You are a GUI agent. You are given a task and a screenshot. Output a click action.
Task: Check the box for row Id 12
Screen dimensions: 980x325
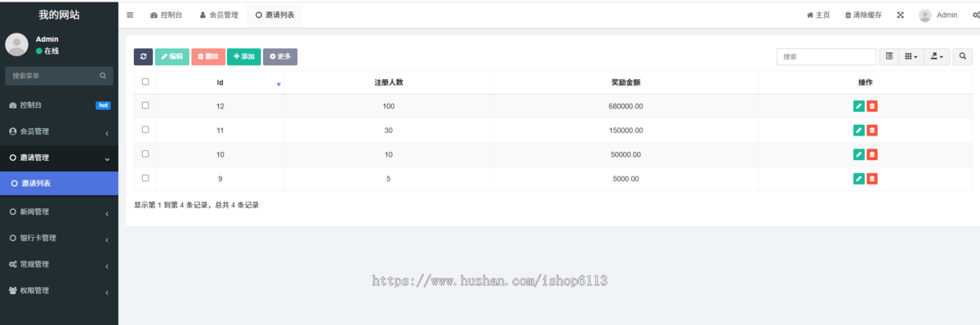tap(145, 105)
